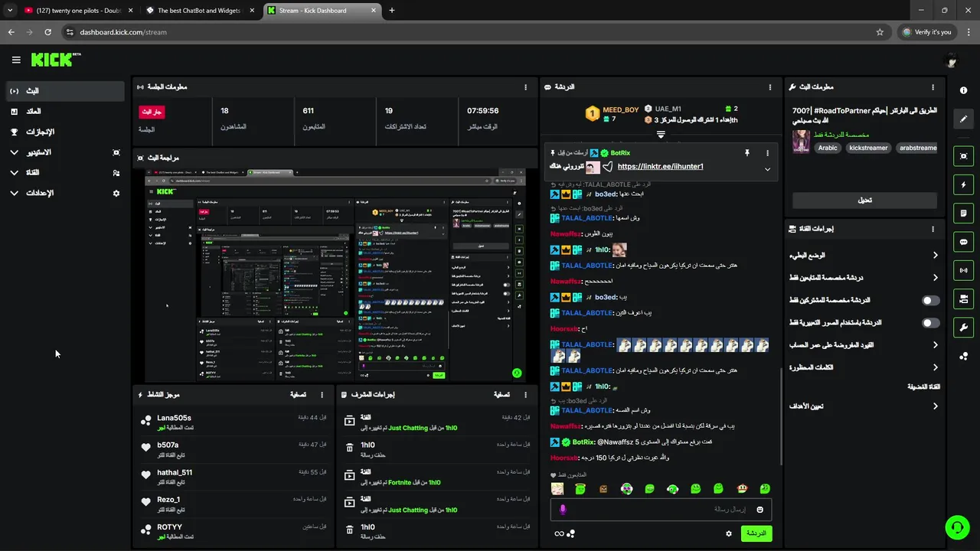The height and width of the screenshot is (551, 980).
Task: Switch to The best ChatBot and Widgets tab
Action: tap(199, 11)
